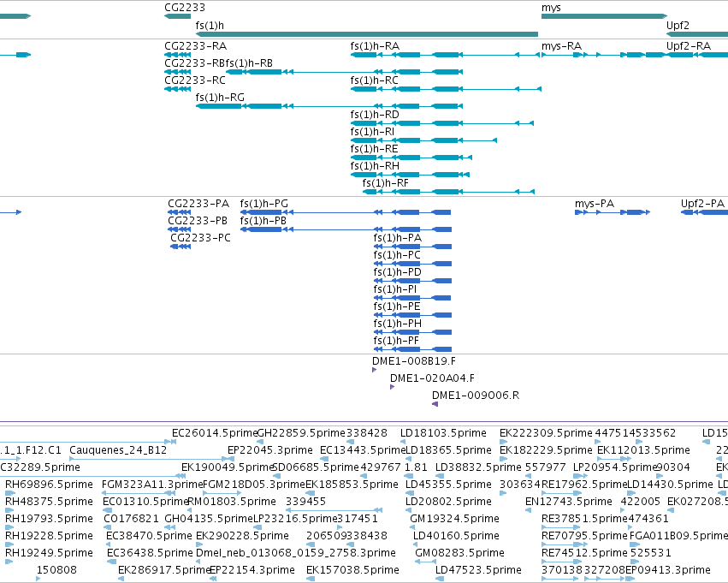Click EST label LD18103.5prime
The height and width of the screenshot is (583, 728).
443,433
